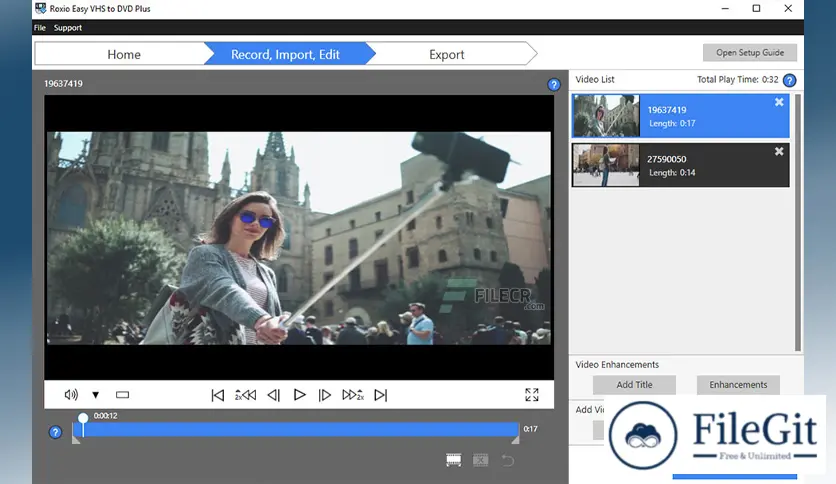Viewport: 836px width, 484px height.
Task: Click the Roxio app icon in title bar
Action: pyautogui.click(x=41, y=8)
